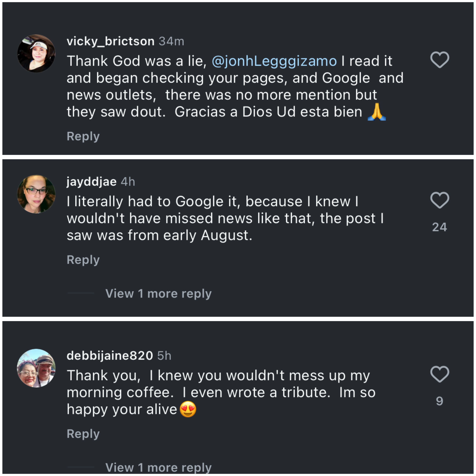The image size is (476, 476).
Task: Tap the heart on jayddjae's comment
Action: (440, 200)
